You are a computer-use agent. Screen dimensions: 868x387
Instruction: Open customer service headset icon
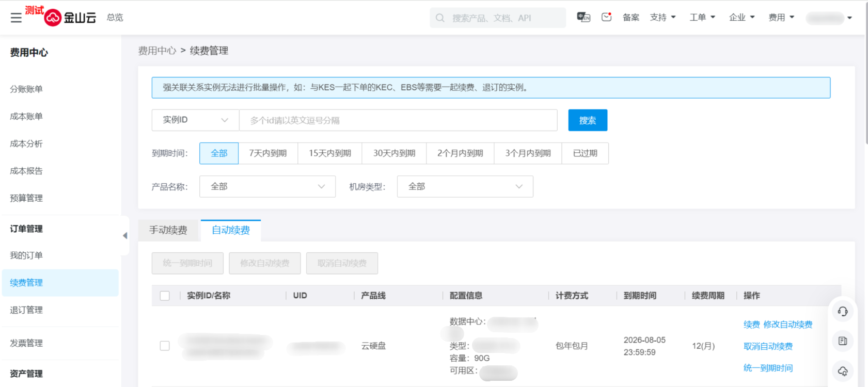point(842,312)
